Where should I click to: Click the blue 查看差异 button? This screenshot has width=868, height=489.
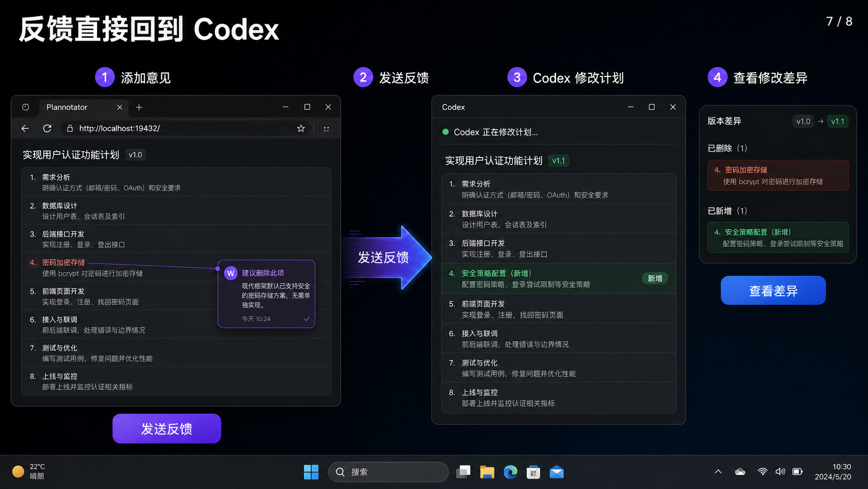click(x=773, y=290)
